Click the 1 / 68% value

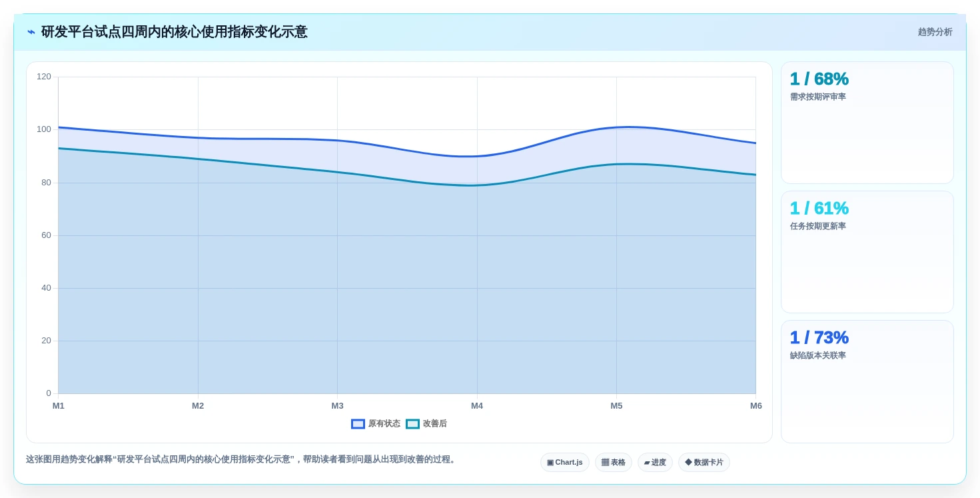[819, 79]
